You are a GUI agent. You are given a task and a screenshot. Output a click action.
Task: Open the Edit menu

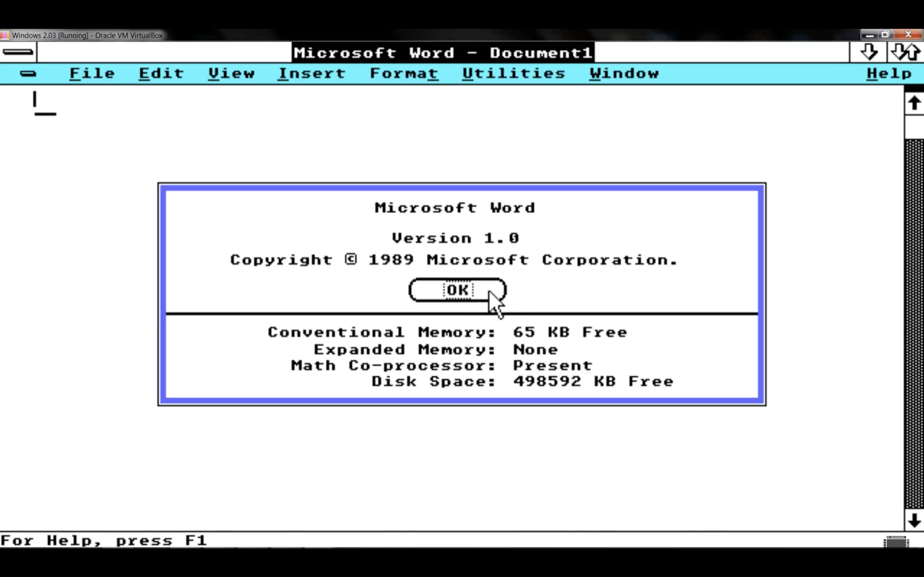coord(161,73)
